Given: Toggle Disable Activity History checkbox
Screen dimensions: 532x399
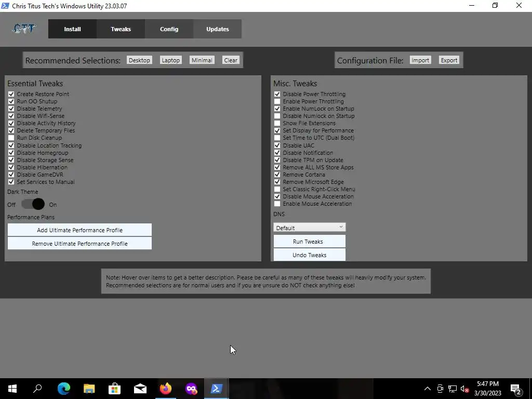Looking at the screenshot, I should point(11,123).
